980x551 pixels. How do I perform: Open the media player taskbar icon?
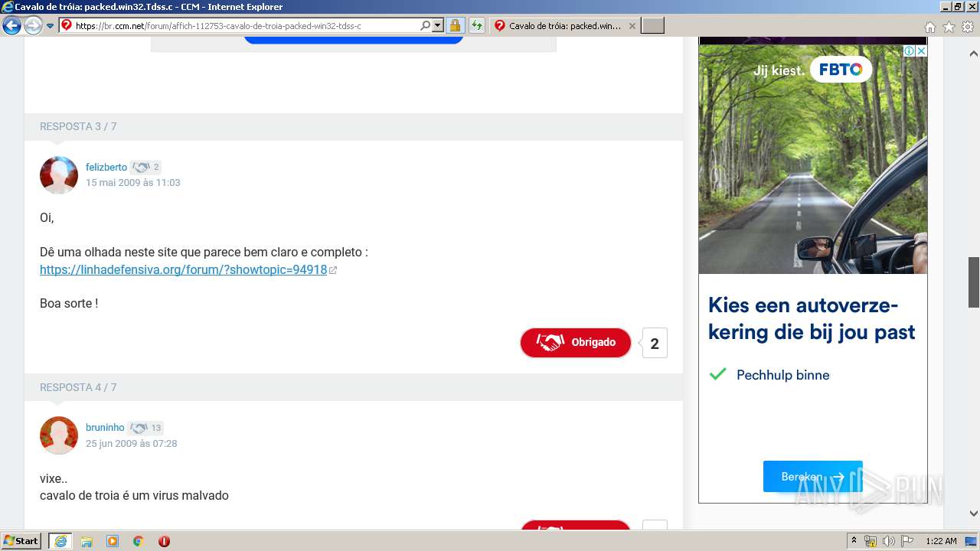[113, 541]
